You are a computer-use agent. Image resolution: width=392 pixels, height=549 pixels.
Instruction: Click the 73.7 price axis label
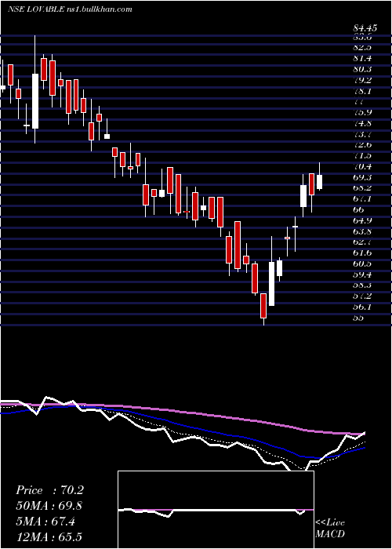tap(362, 134)
